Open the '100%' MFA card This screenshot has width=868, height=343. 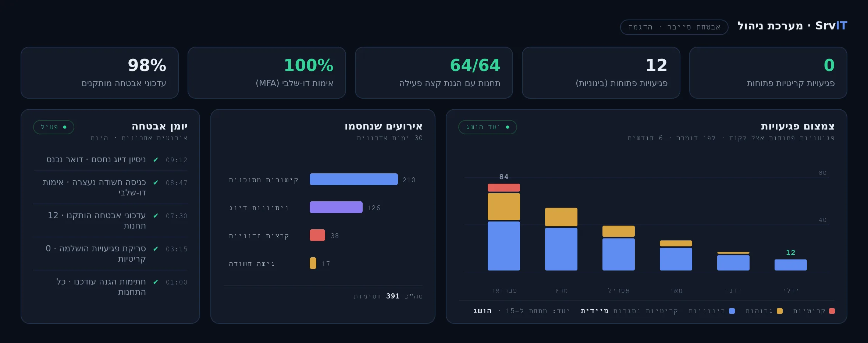click(x=267, y=73)
